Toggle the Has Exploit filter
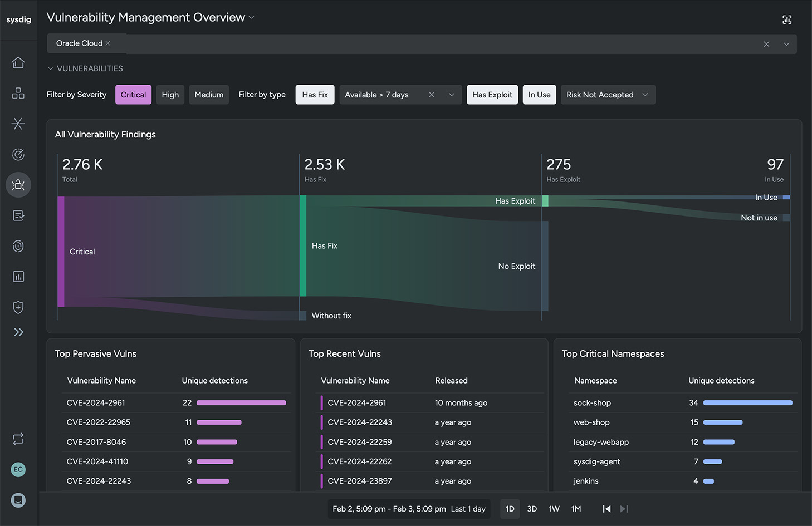Image resolution: width=812 pixels, height=526 pixels. coord(492,95)
